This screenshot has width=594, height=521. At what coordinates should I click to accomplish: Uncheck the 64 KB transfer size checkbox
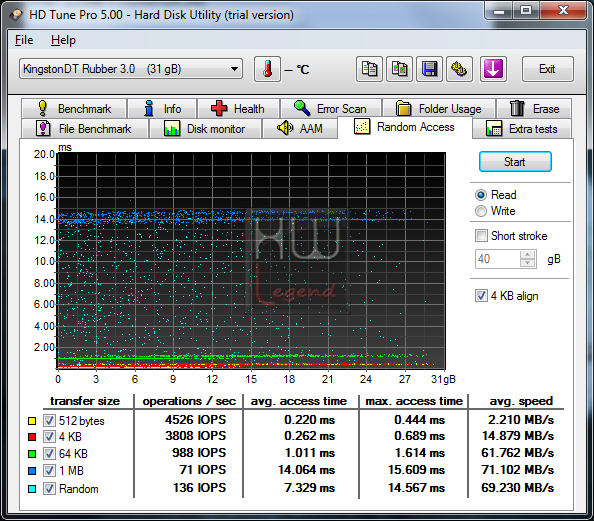(49, 453)
